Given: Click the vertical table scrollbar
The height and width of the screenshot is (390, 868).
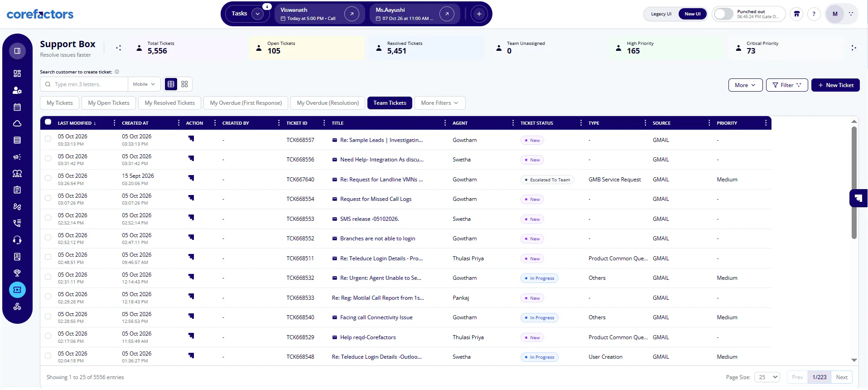Looking at the screenshot, I should click(854, 182).
